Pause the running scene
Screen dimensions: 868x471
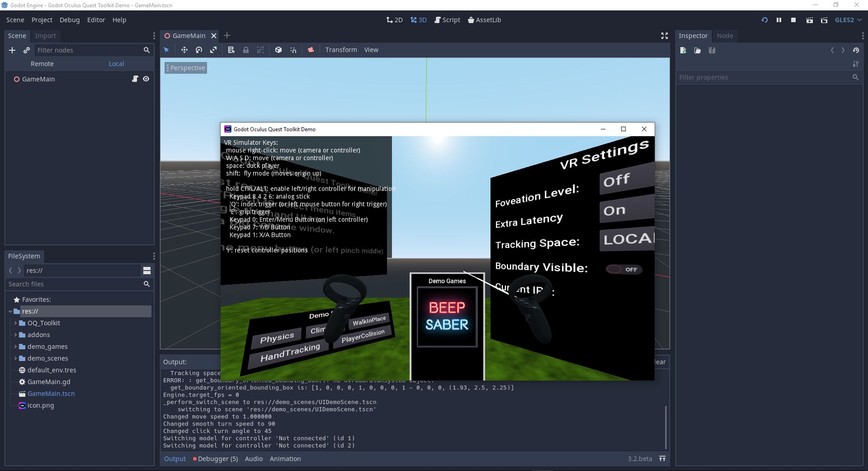(x=779, y=20)
